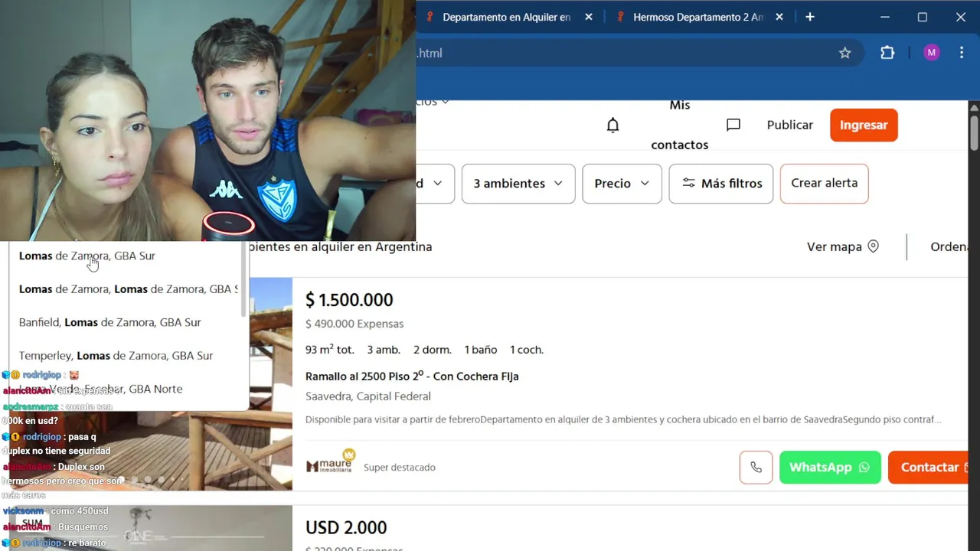Select Temperley, Lomas de Zamora suggestion
The width and height of the screenshot is (980, 551).
click(x=116, y=356)
